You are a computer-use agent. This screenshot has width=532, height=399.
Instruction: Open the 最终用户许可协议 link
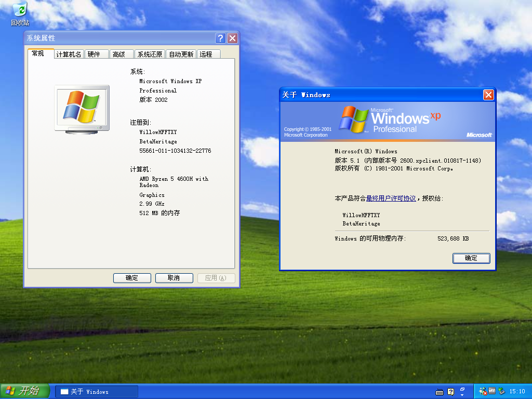391,198
